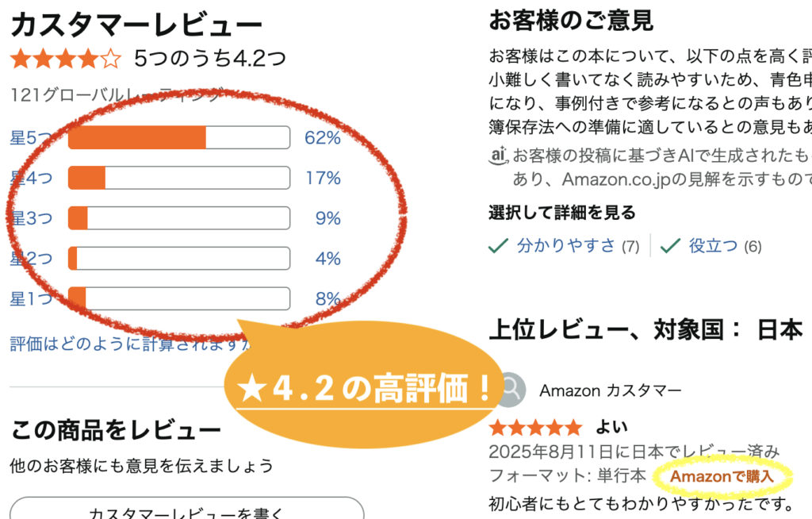Click the overall star rating icons
The height and width of the screenshot is (519, 812).
click(x=66, y=59)
